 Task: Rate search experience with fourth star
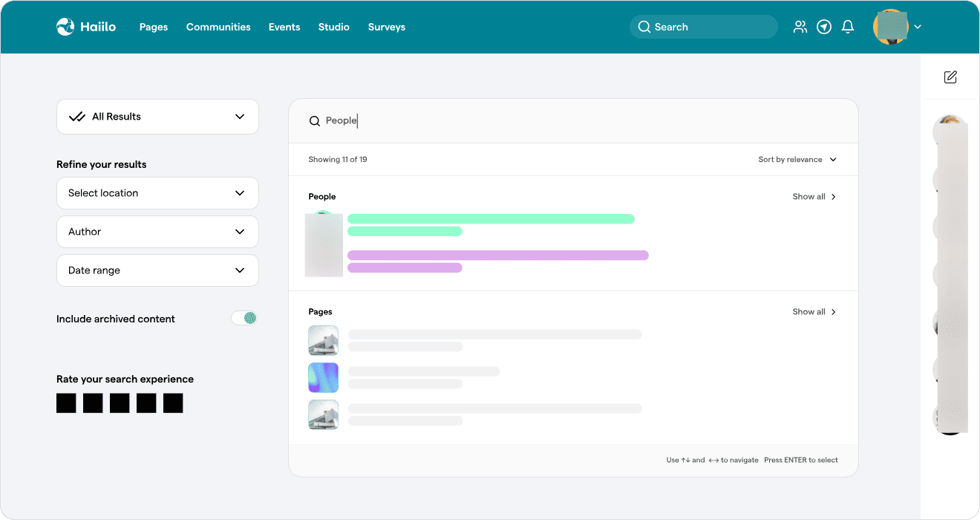(x=146, y=403)
